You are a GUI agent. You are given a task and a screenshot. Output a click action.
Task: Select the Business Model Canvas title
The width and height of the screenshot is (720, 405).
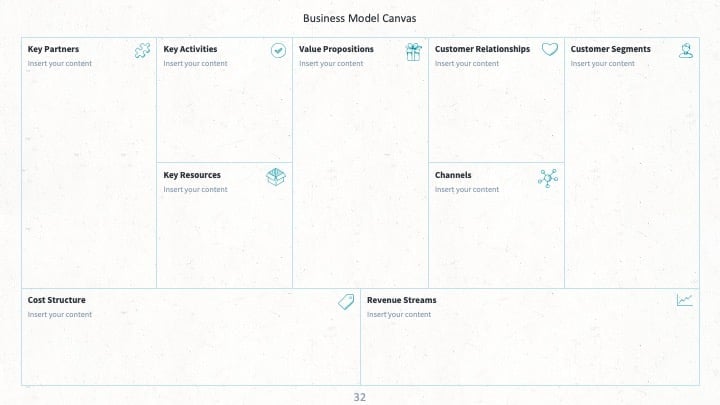point(360,18)
